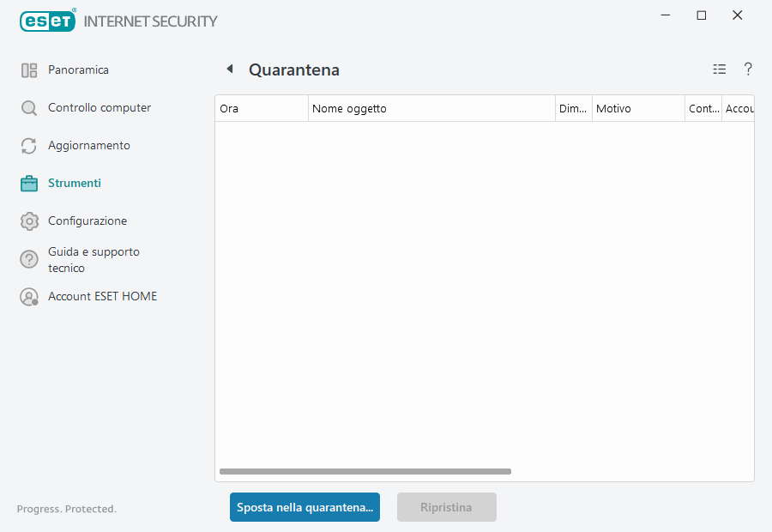Click the Ripristina button

pyautogui.click(x=446, y=507)
